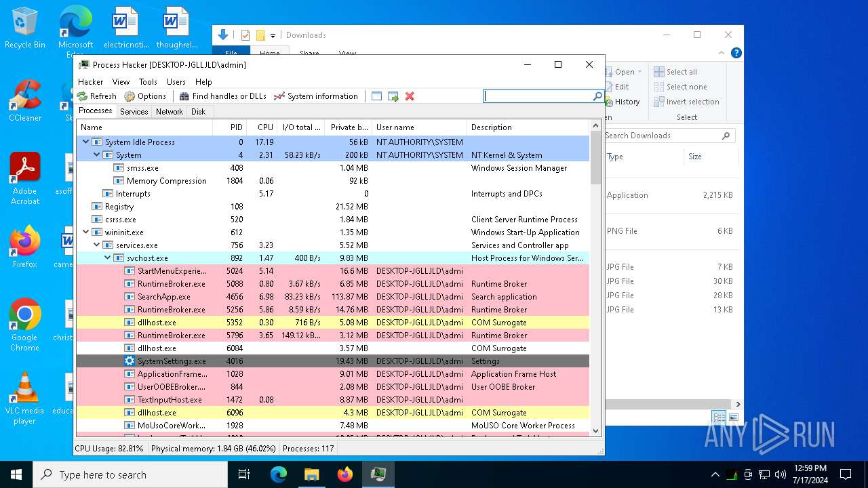Click Windows Start button

point(16,474)
